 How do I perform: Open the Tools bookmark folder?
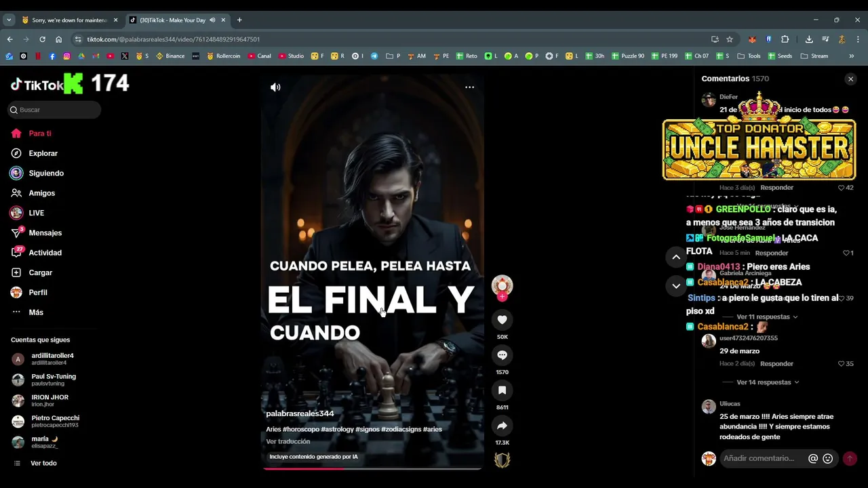click(749, 56)
